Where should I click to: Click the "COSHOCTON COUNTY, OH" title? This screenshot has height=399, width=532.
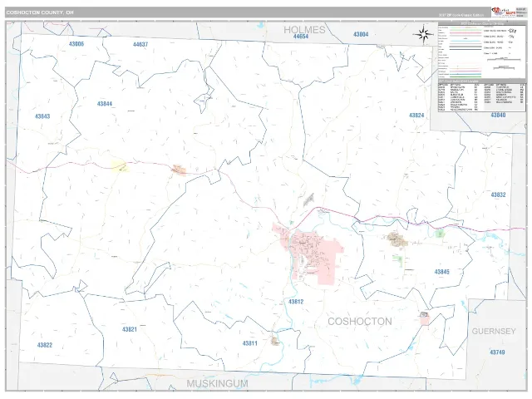point(40,12)
